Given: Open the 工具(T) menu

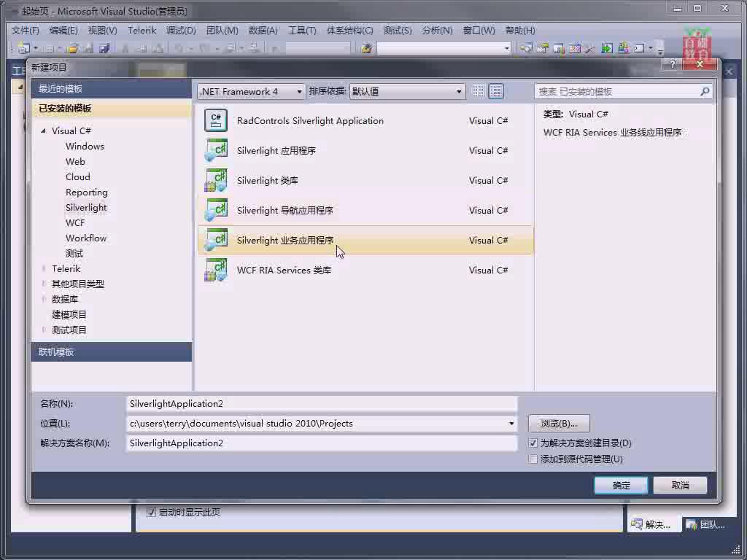Looking at the screenshot, I should click(x=302, y=31).
